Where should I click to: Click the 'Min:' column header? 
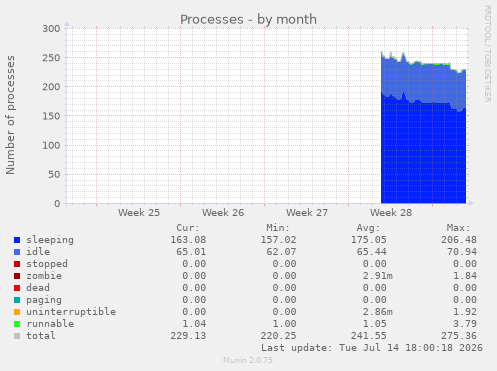tap(278, 228)
